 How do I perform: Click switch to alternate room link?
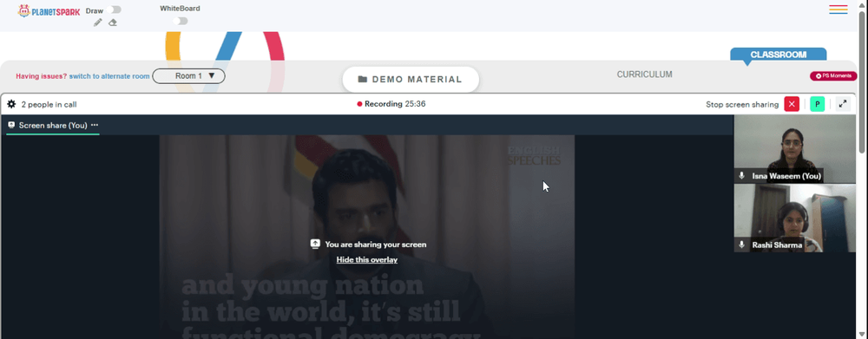point(109,76)
